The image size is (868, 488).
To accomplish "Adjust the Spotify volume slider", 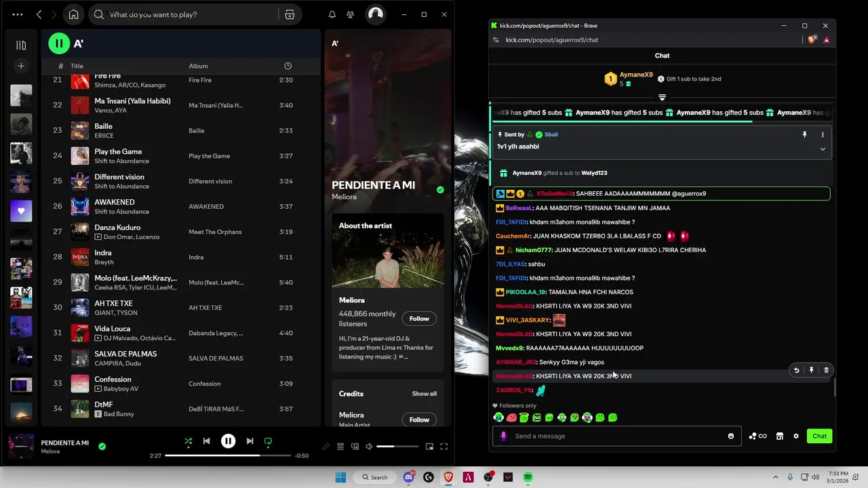I will (x=397, y=446).
